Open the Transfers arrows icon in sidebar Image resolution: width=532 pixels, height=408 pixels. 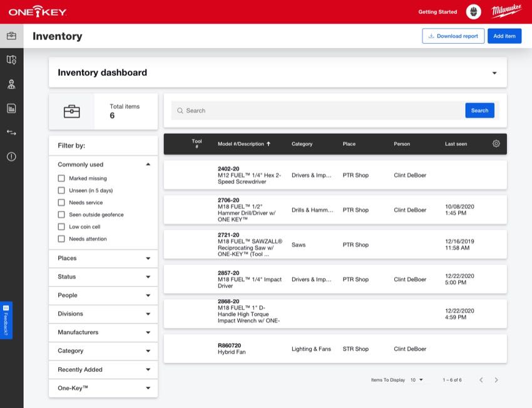coord(11,132)
